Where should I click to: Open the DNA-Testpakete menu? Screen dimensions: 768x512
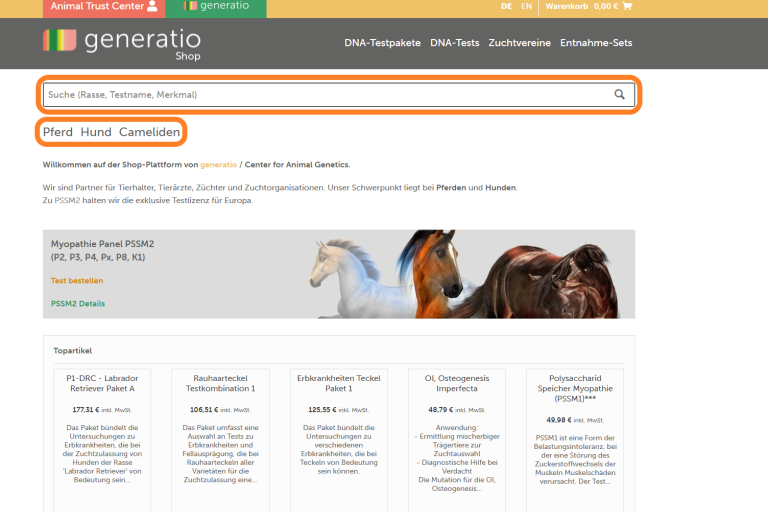coord(382,43)
